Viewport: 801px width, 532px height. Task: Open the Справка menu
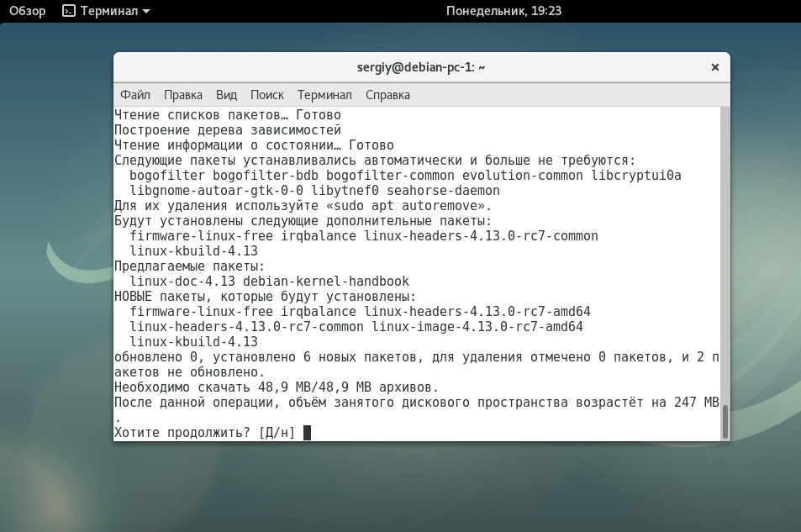[387, 95]
